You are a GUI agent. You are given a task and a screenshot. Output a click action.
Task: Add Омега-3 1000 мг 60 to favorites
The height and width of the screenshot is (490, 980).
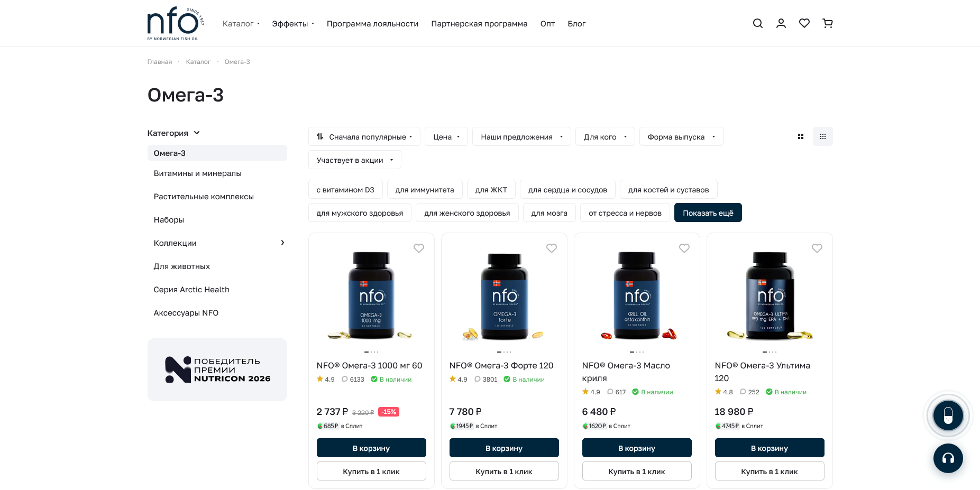point(419,248)
